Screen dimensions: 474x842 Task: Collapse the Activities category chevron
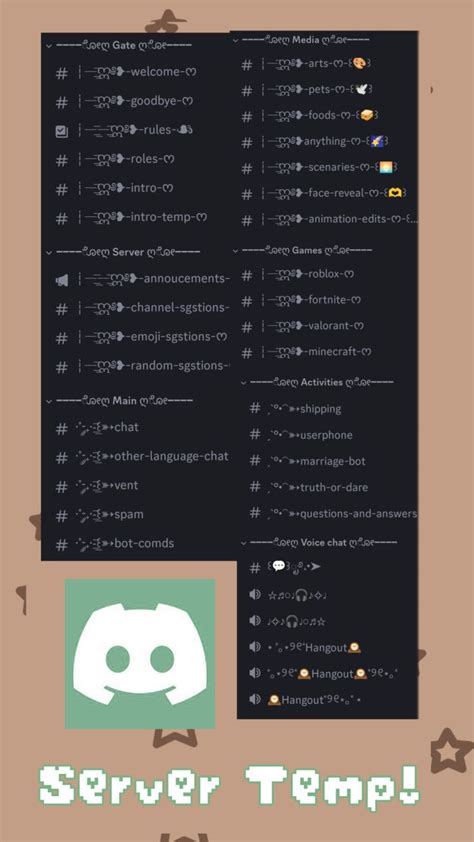tap(244, 383)
